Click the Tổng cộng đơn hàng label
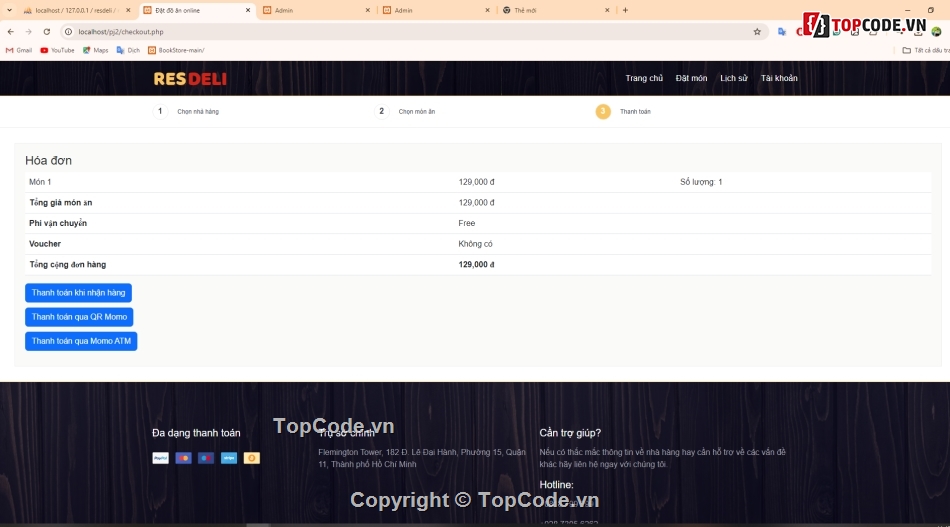The width and height of the screenshot is (950, 527). [x=68, y=265]
